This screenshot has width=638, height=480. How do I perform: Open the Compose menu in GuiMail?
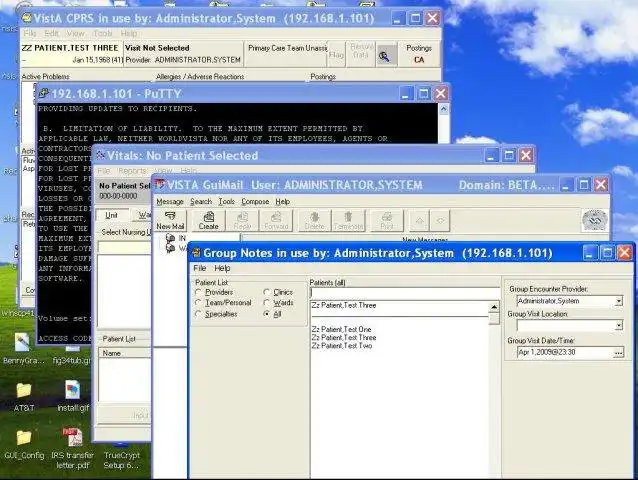click(255, 201)
